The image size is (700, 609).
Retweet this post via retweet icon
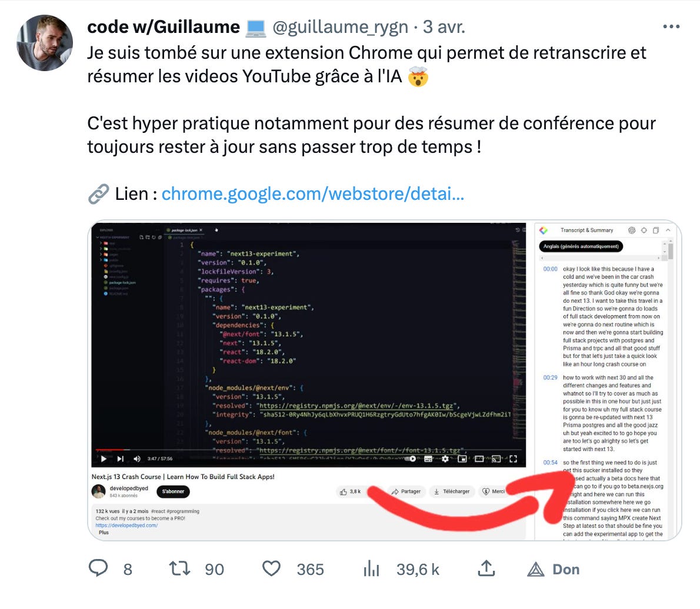pyautogui.click(x=179, y=568)
